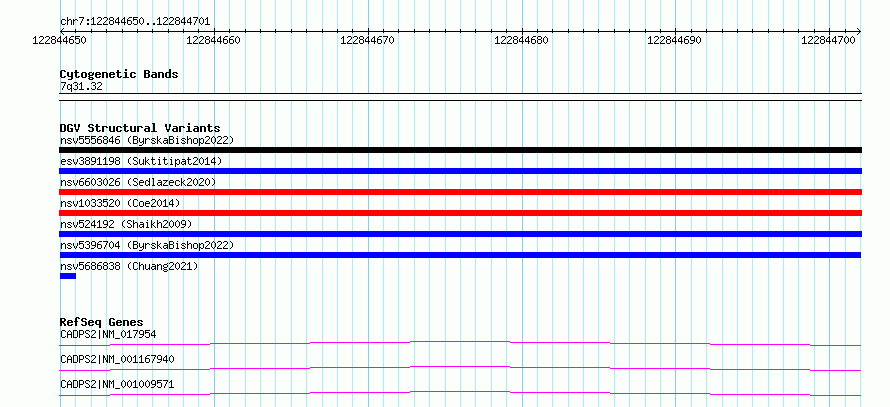Select nsv5686838 (Chuang2021) label

click(129, 266)
